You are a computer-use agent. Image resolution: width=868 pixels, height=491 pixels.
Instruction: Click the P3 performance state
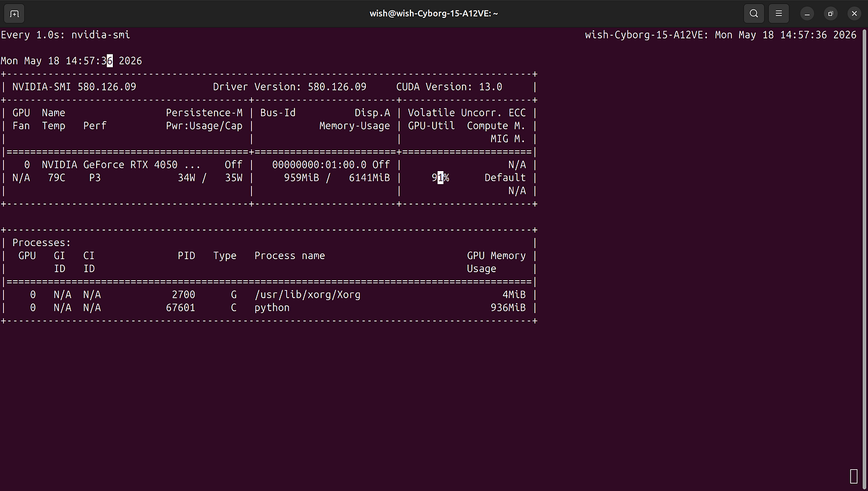95,178
